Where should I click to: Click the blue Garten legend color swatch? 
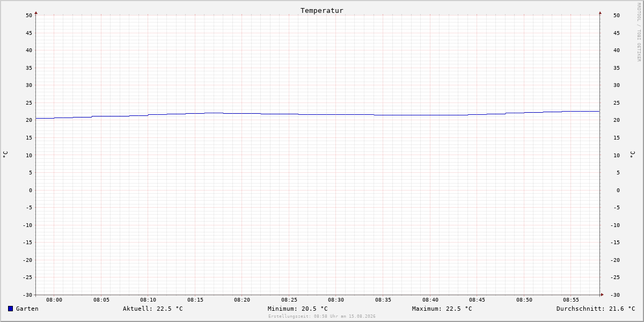[x=10, y=309]
